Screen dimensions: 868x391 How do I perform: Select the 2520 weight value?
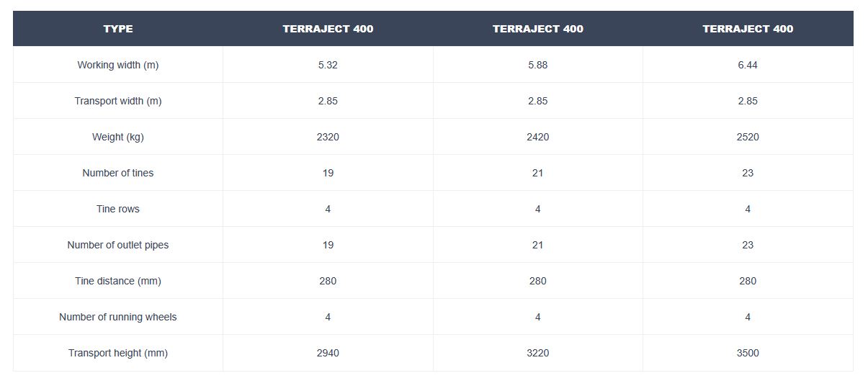click(748, 137)
